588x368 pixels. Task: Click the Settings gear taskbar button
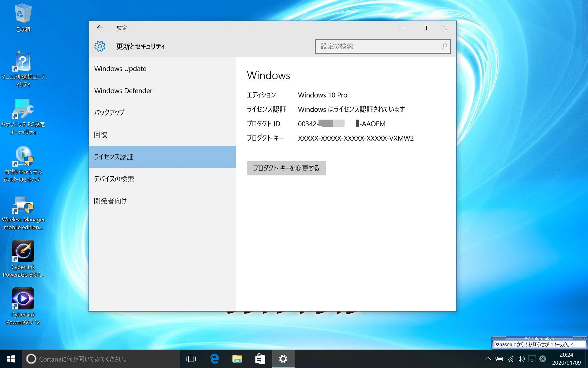coord(283,359)
